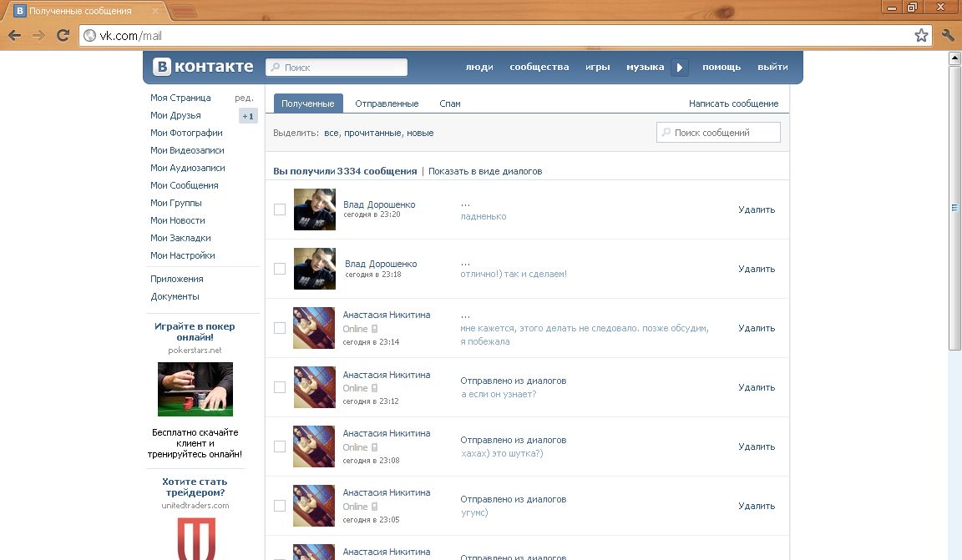This screenshot has height=560, width=962.
Task: Click the mobile icon in the 23:12 message row
Action: click(374, 388)
